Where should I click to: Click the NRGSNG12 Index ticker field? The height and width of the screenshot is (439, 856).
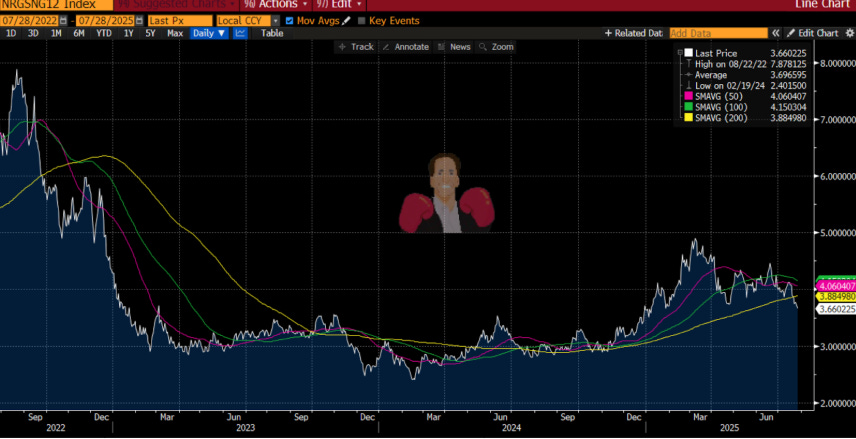(x=56, y=4)
